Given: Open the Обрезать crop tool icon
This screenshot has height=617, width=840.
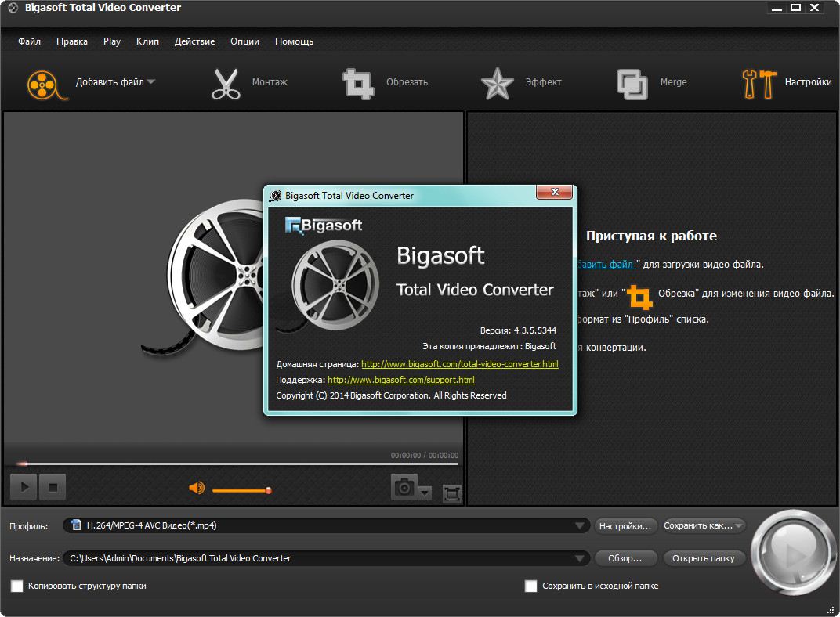Looking at the screenshot, I should coord(358,84).
